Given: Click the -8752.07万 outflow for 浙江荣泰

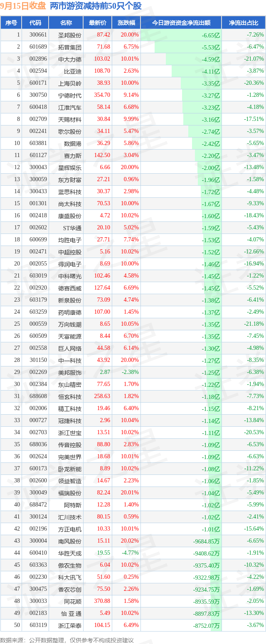Looking at the screenshot, I should [x=207, y=626].
